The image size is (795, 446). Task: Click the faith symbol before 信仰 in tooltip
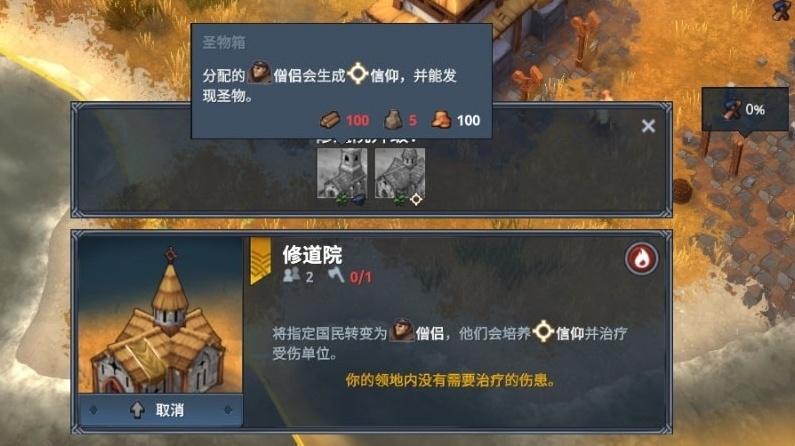(358, 74)
